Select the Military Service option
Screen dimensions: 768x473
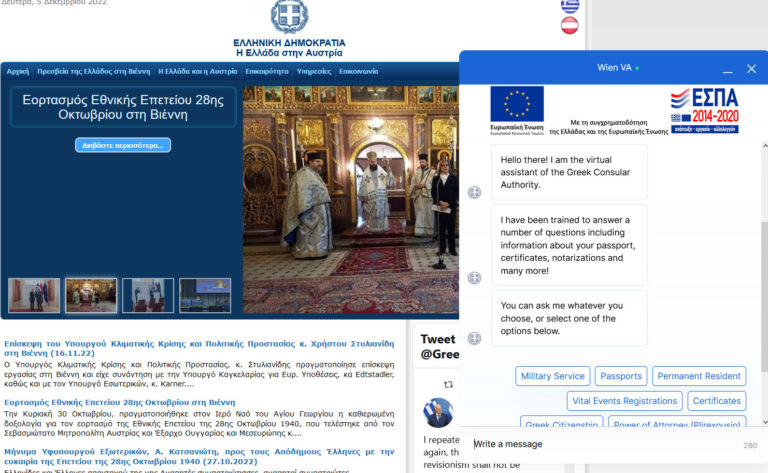click(x=552, y=376)
